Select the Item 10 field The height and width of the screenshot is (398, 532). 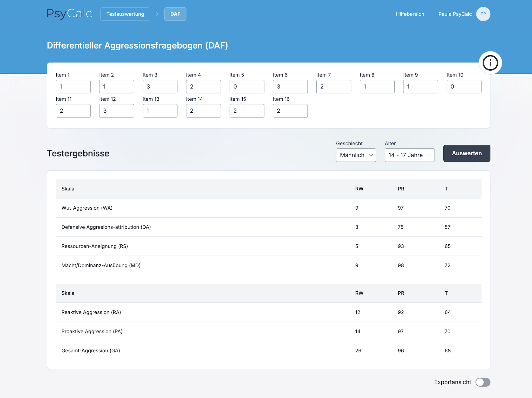[x=464, y=87]
